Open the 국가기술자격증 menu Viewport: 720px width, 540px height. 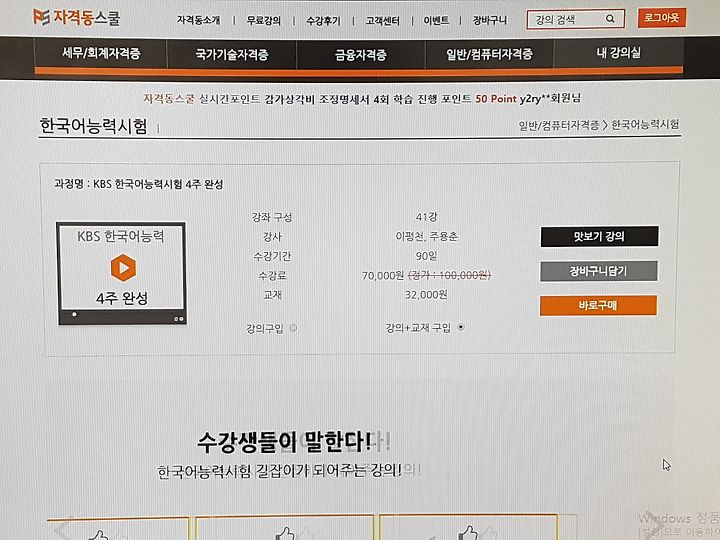pyautogui.click(x=232, y=55)
